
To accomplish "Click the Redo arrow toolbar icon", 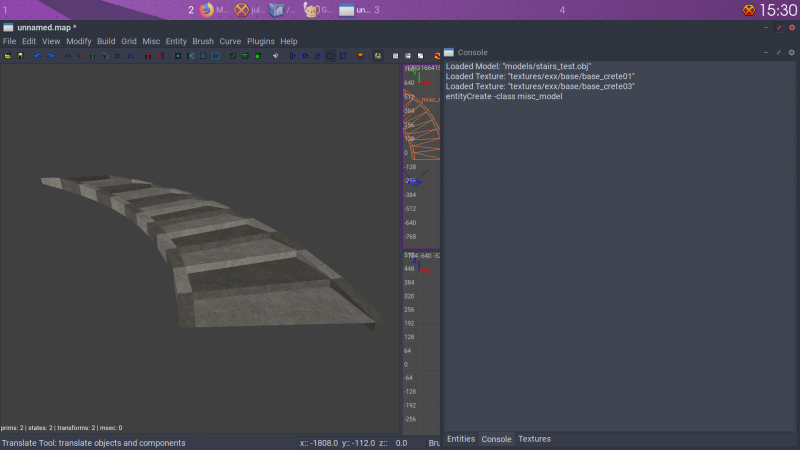I will coord(50,56).
